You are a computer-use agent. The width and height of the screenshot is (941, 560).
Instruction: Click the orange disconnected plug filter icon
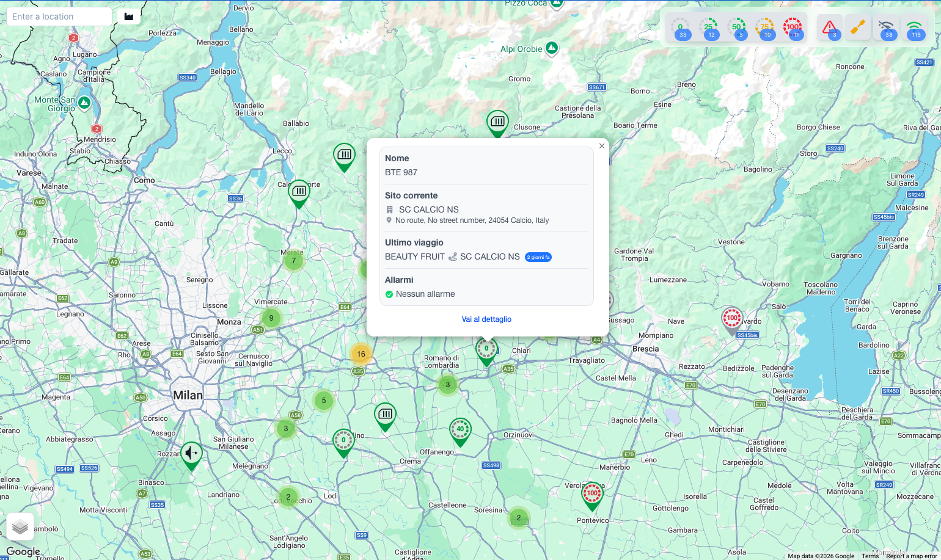(x=858, y=27)
